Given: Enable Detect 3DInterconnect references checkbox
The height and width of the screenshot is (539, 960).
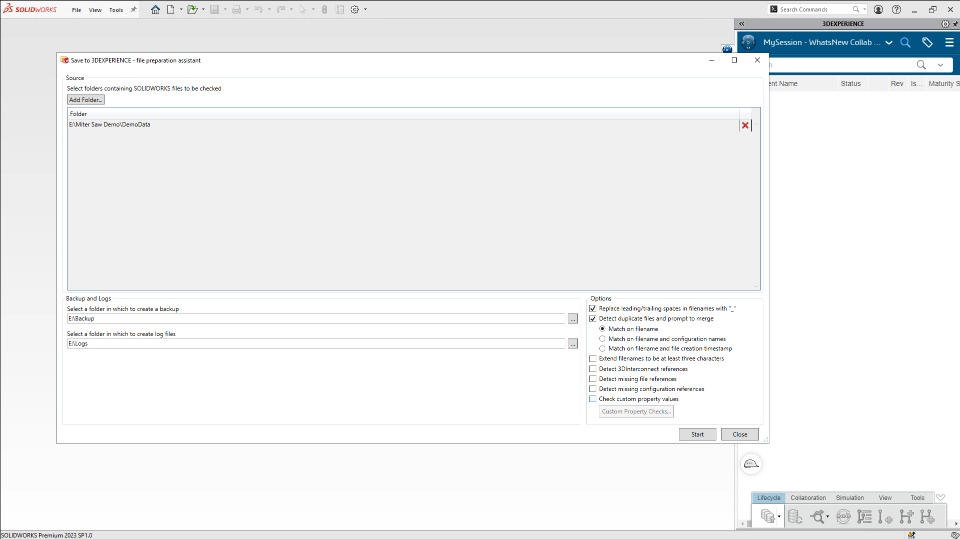Looking at the screenshot, I should click(x=593, y=369).
